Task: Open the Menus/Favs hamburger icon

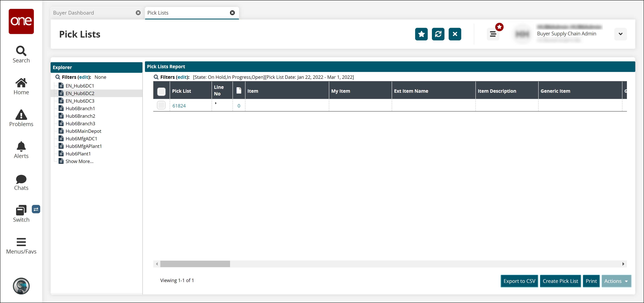Action: [21, 242]
